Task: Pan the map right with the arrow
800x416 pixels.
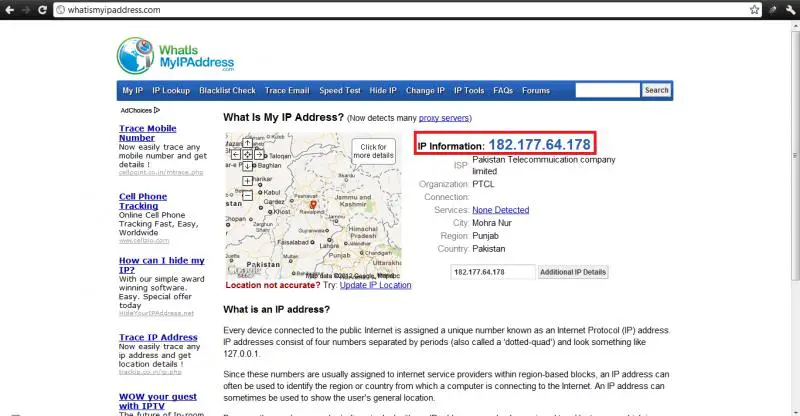Action: tap(259, 154)
